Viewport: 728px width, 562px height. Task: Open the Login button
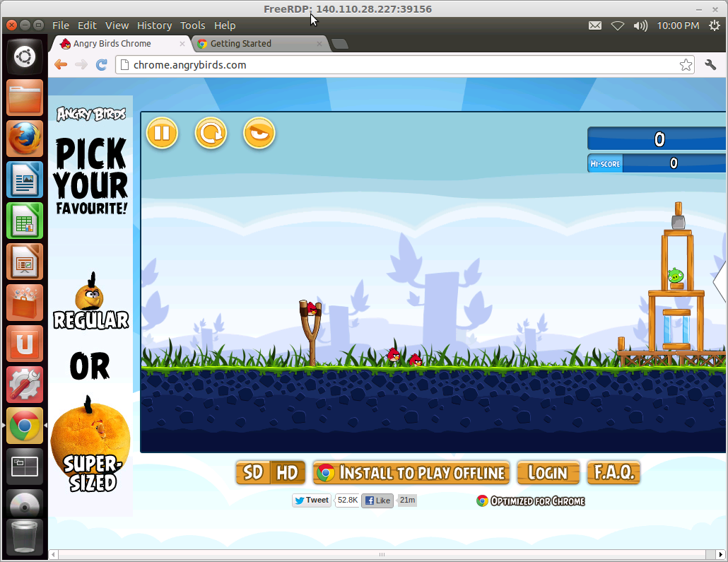(x=548, y=473)
